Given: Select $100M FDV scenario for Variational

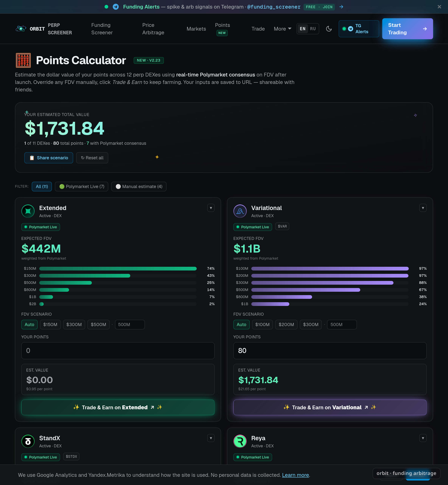Looking at the screenshot, I should pyautogui.click(x=262, y=324).
